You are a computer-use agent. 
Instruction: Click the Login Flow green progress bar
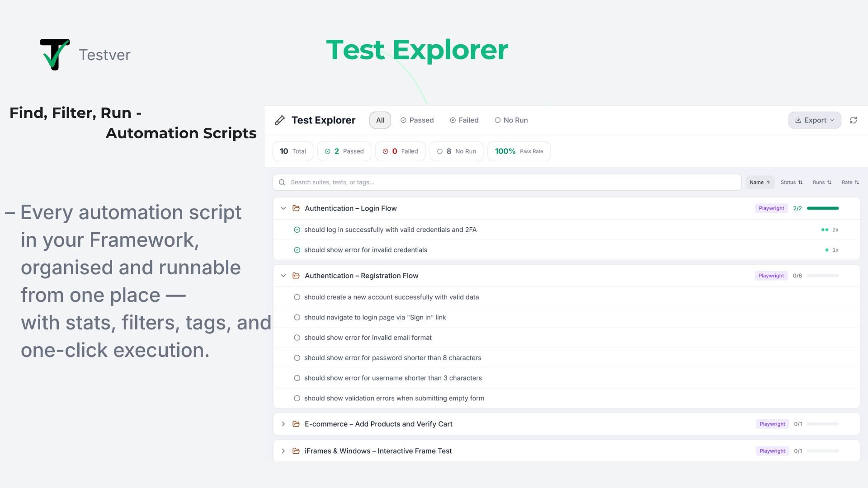(x=823, y=208)
